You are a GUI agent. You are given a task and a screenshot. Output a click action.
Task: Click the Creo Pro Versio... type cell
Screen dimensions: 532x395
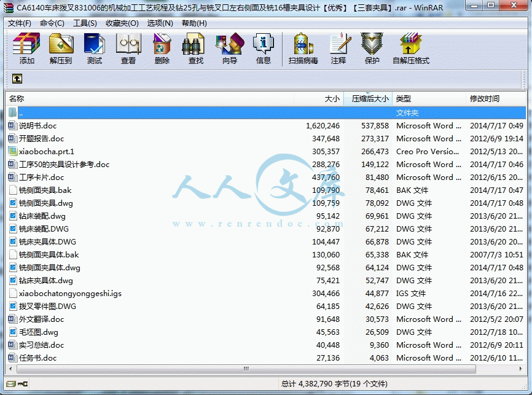pos(428,151)
